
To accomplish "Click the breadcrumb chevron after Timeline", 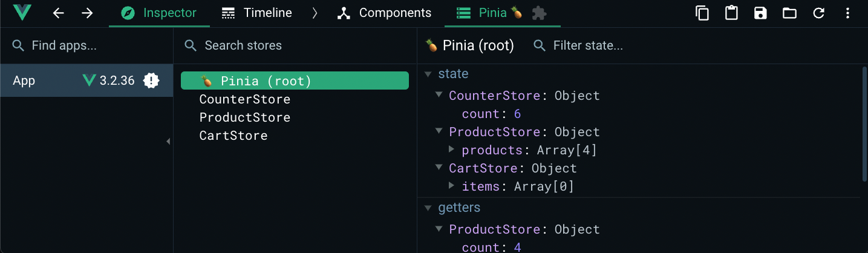I will click(315, 13).
